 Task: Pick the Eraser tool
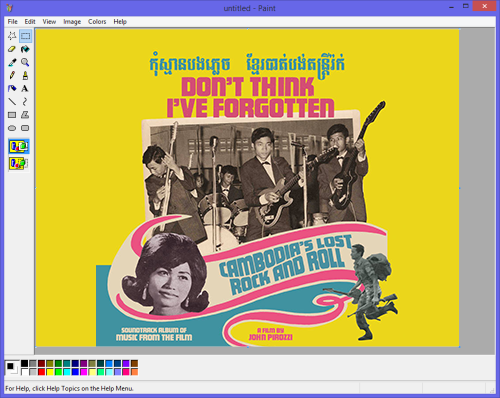(12, 49)
